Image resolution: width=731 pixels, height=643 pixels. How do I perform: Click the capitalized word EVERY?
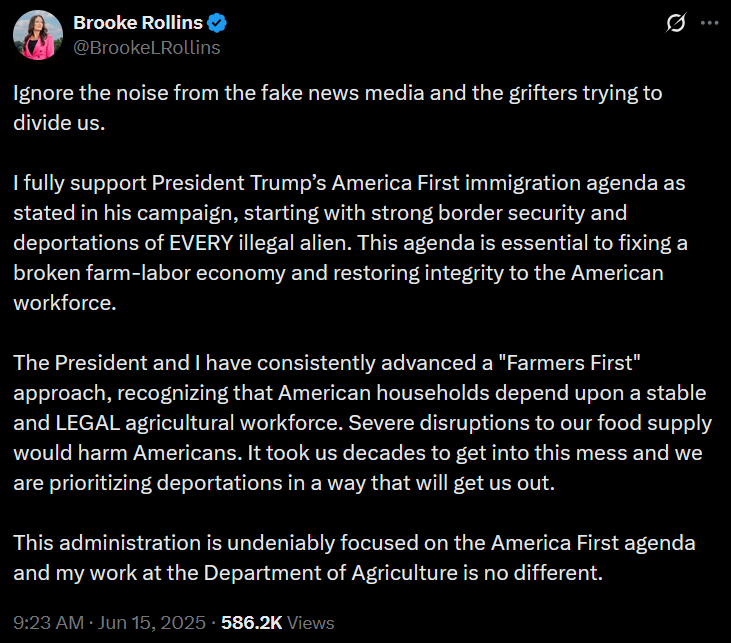point(201,243)
